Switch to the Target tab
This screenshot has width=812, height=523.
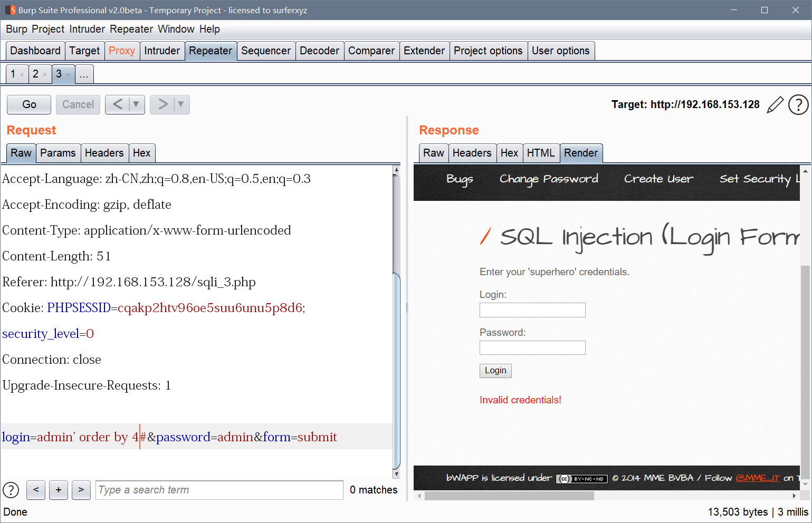(84, 51)
